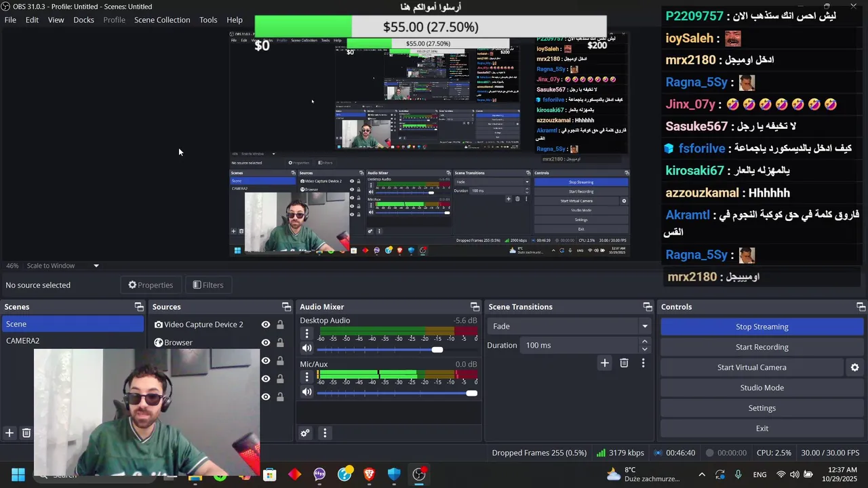This screenshot has height=488, width=868.
Task: Open the File menu
Action: pos(10,20)
